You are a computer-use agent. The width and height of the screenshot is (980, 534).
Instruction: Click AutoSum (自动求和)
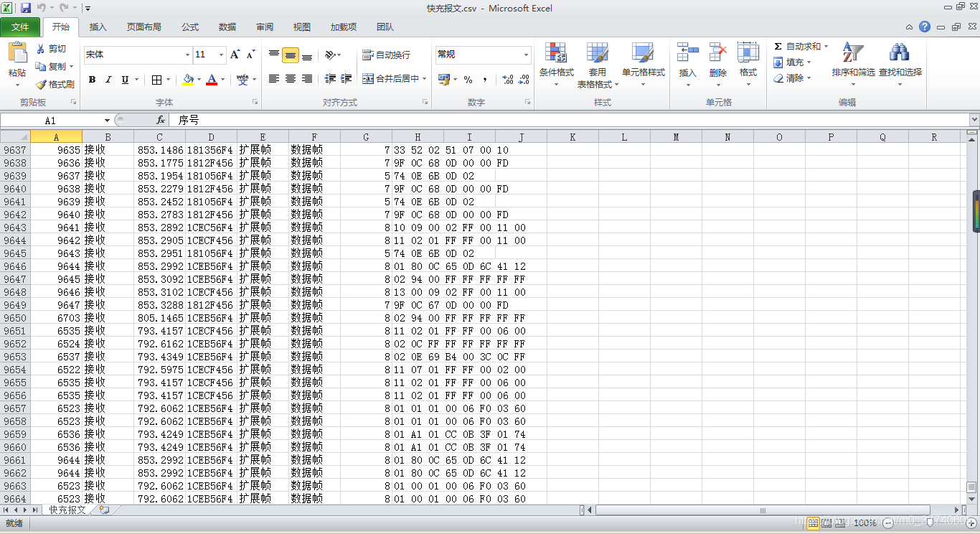797,47
